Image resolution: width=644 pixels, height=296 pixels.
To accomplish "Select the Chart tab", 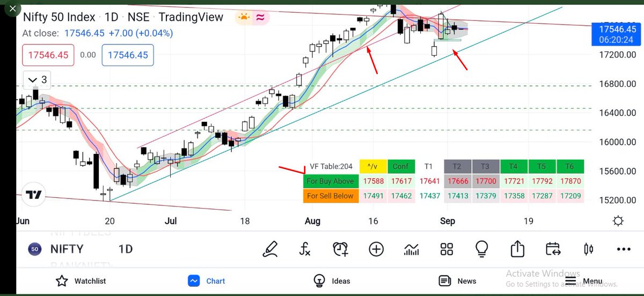I will point(207,280).
